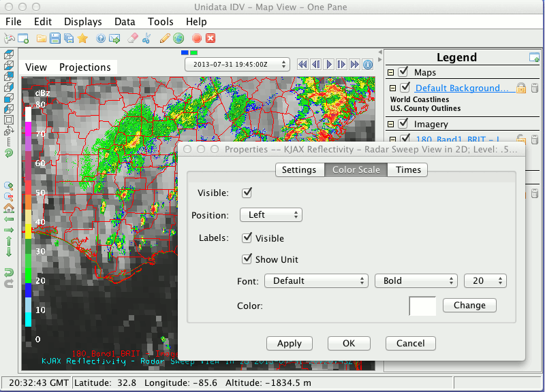This screenshot has width=545, height=392.
Task: Click the Change color button
Action: click(469, 306)
